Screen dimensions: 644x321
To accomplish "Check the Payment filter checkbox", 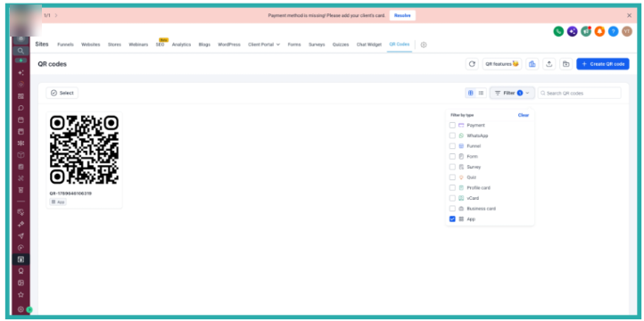I will tap(452, 125).
